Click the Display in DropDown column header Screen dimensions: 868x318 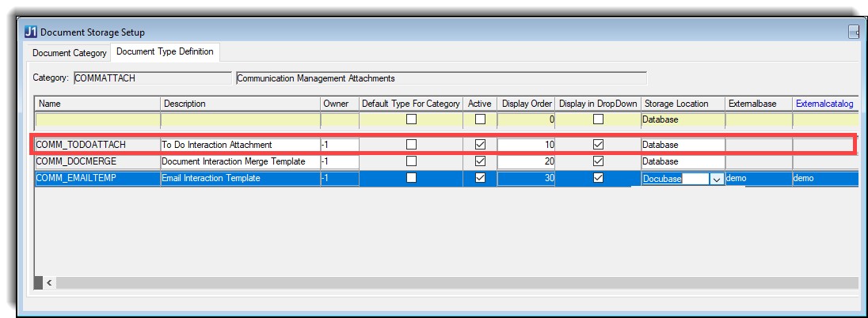(598, 104)
